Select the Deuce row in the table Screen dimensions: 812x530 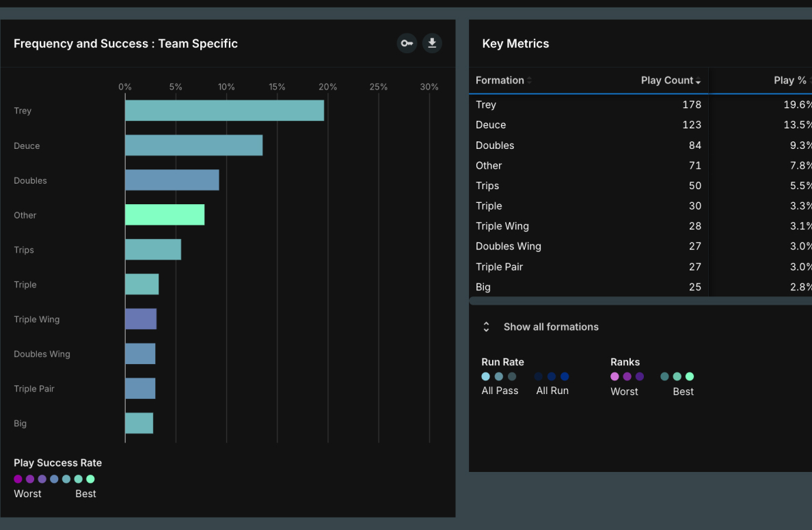(588, 125)
